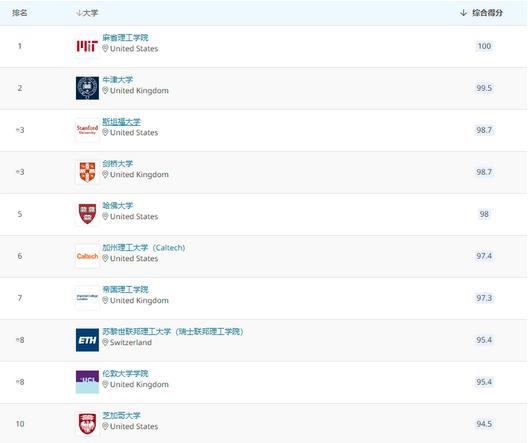Click the score 100 value
The image size is (528, 443).
[x=484, y=46]
